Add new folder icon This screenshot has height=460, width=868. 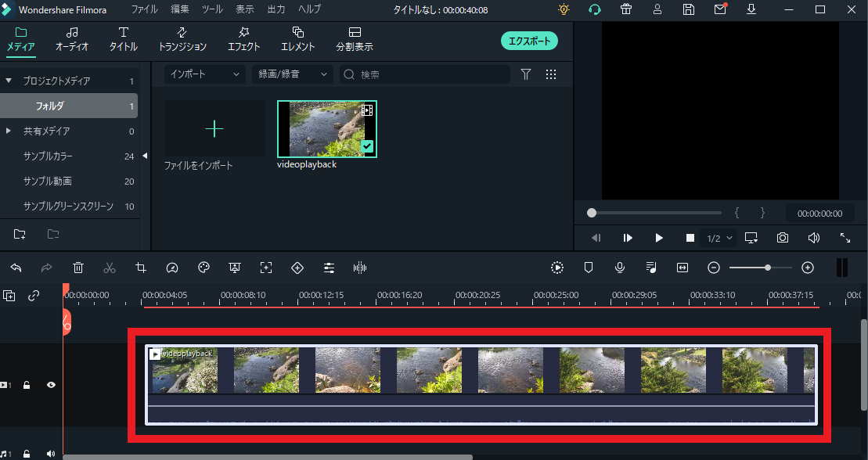(20, 234)
